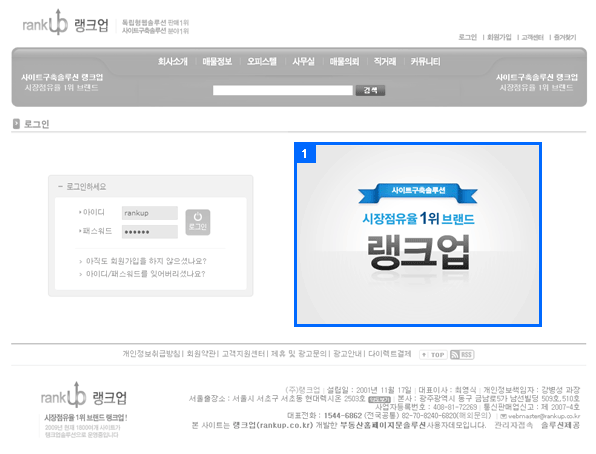Open the RSS feed icon

tap(462, 355)
